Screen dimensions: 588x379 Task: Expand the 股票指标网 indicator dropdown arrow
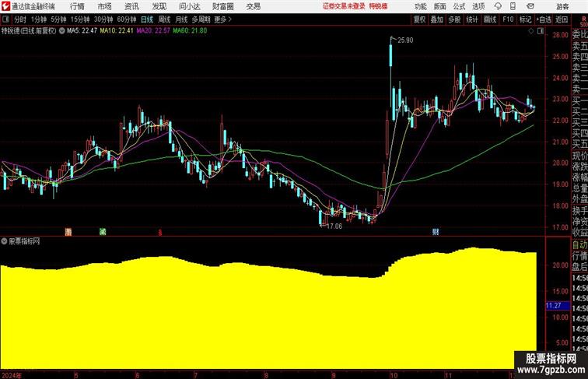coord(4,241)
